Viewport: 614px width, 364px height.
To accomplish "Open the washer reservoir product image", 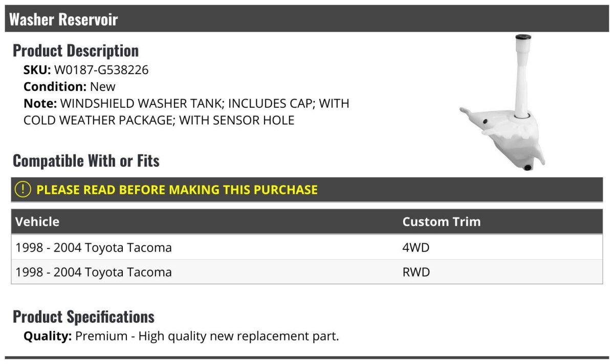I will pyautogui.click(x=502, y=102).
